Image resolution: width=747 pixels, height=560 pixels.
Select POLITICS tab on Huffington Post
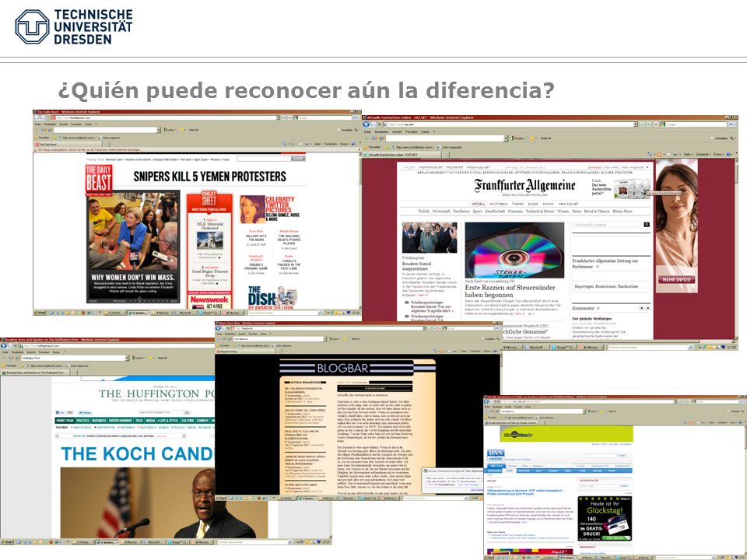pos(83,421)
